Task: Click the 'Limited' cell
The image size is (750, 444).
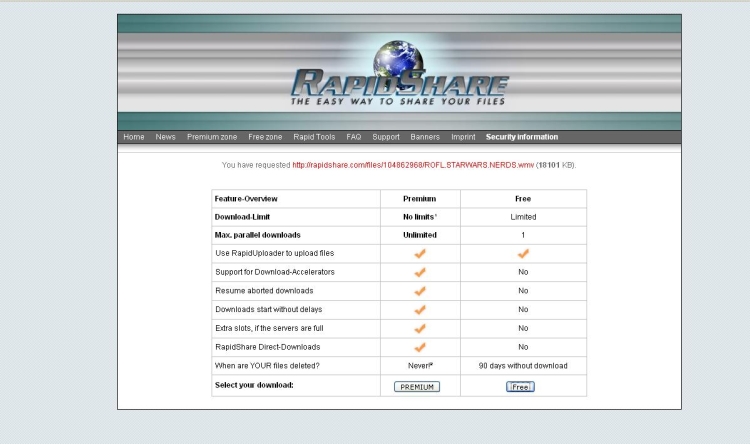Action: [523, 217]
